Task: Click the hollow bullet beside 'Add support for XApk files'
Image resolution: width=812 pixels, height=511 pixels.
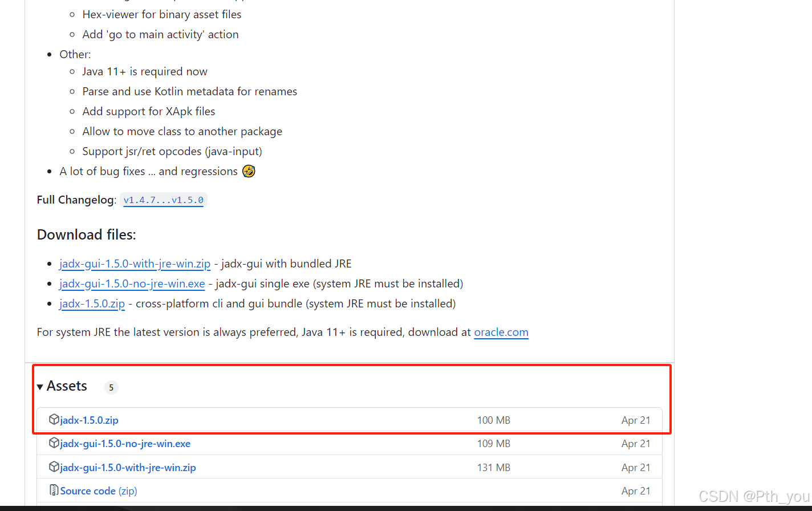Action: click(72, 111)
